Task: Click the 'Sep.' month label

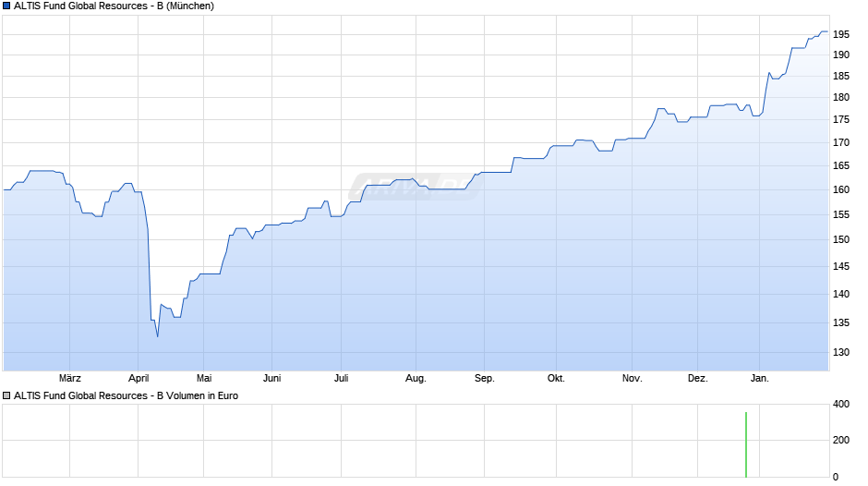Action: point(485,378)
